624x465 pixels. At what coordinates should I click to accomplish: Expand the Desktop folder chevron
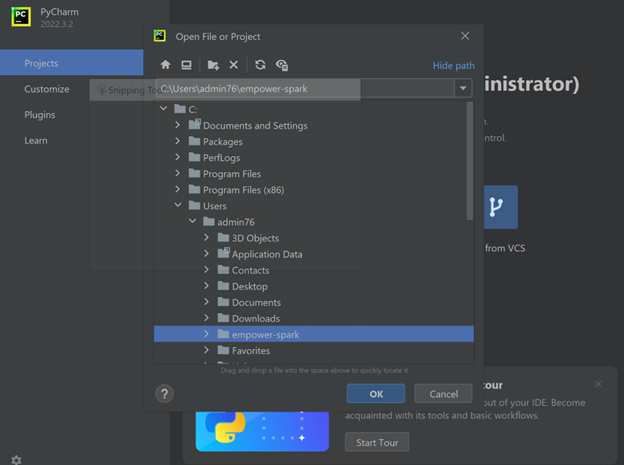pos(206,285)
